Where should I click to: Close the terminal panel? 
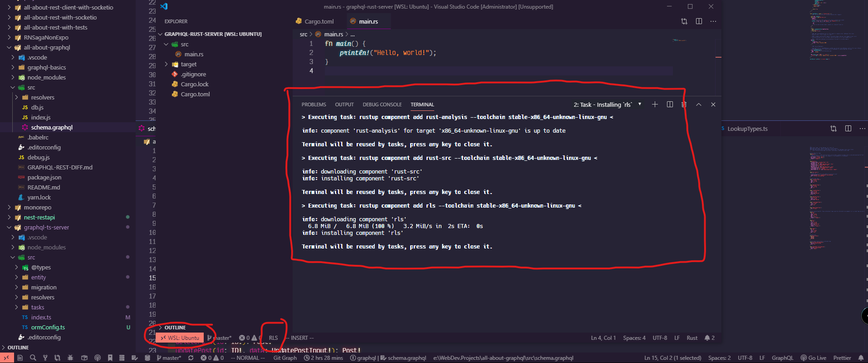pyautogui.click(x=713, y=104)
